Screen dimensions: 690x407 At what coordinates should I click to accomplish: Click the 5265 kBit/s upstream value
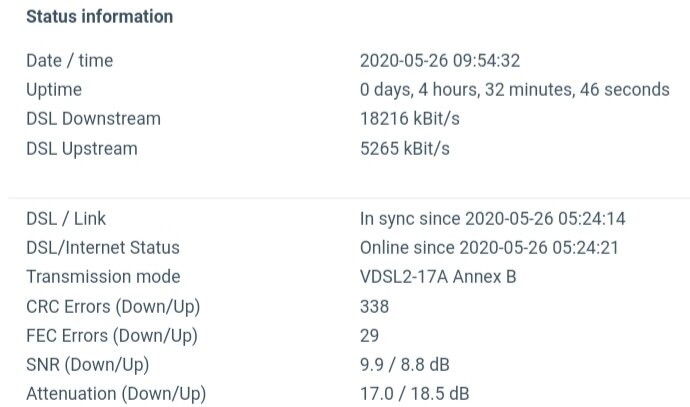[405, 149]
